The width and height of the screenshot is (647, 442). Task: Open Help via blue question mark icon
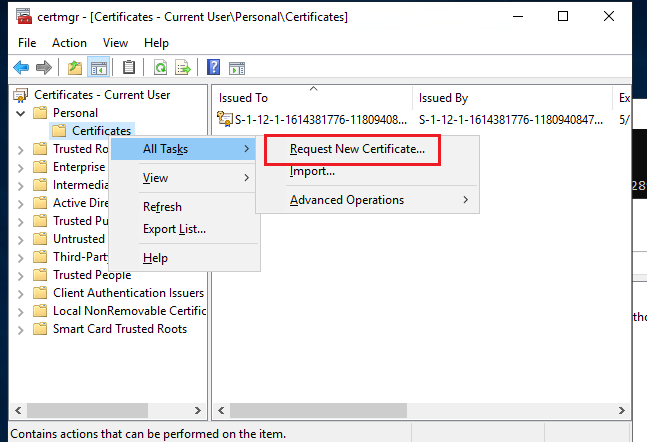(x=213, y=68)
